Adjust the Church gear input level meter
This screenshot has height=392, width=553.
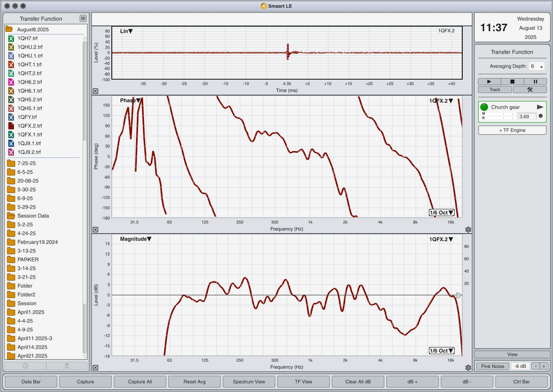501,116
